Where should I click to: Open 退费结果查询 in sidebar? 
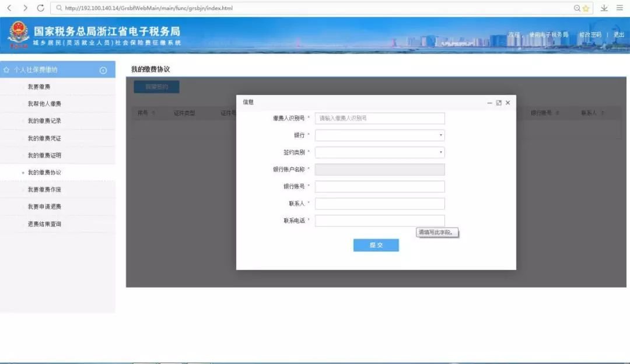(x=44, y=224)
